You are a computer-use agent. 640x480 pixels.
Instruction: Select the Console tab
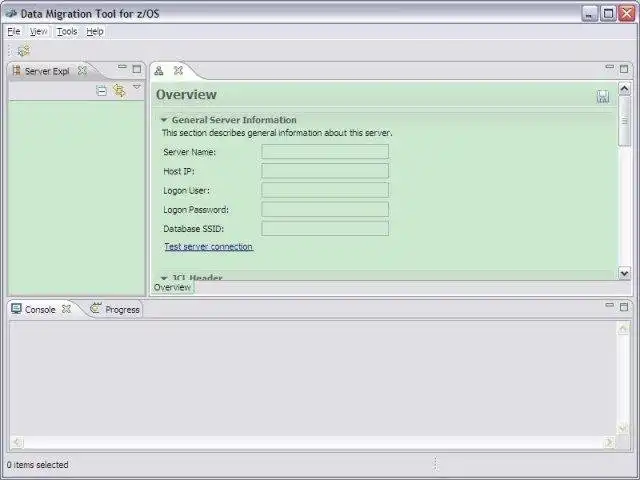[x=40, y=309]
